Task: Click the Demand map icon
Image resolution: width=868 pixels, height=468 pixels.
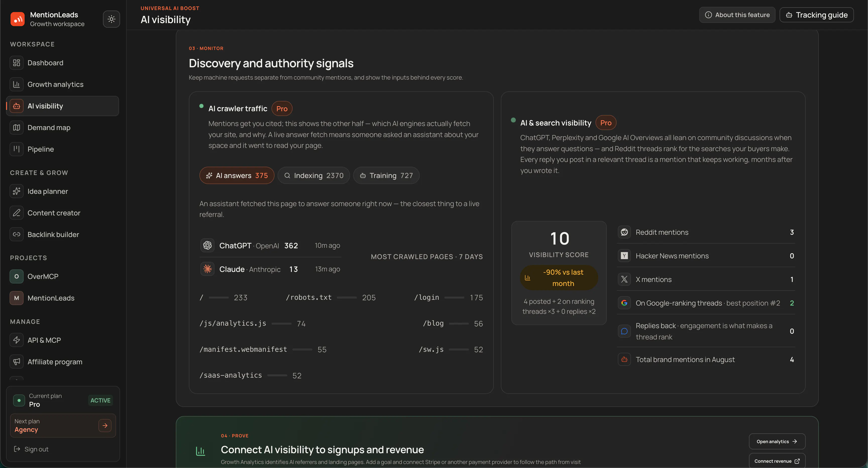Action: (17, 128)
